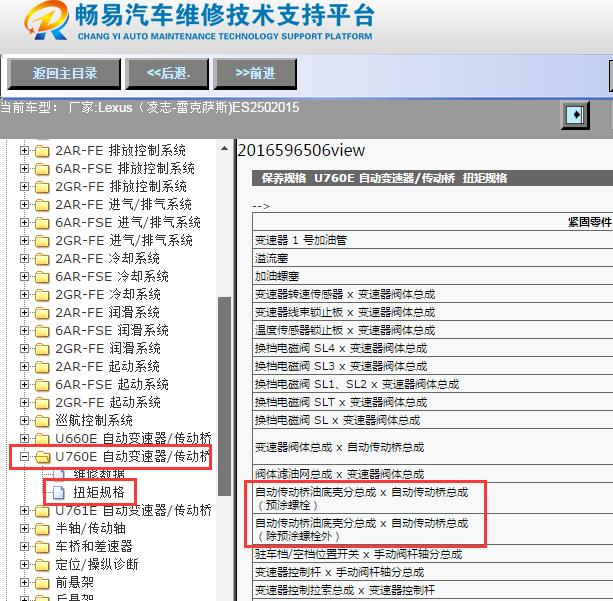
Task: Open U761E 自动变速器 folder icon
Action: (x=42, y=511)
